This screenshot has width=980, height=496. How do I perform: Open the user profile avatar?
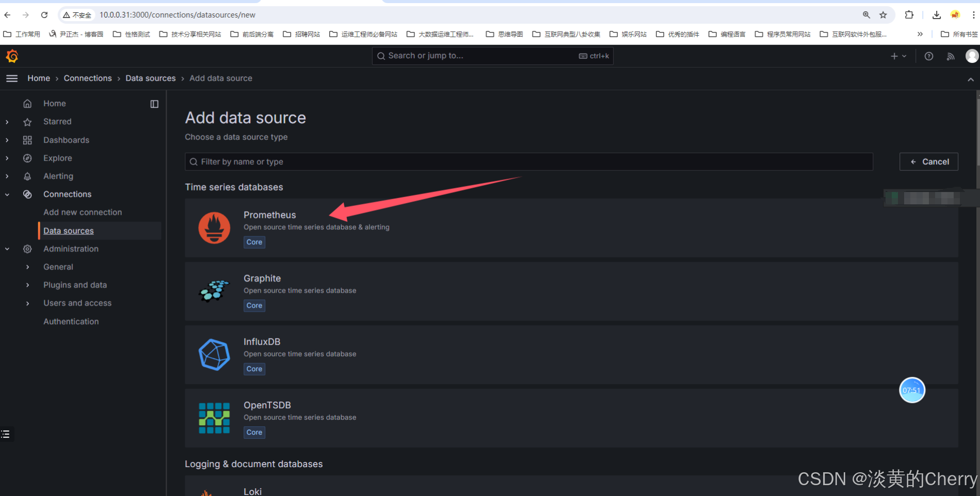972,56
